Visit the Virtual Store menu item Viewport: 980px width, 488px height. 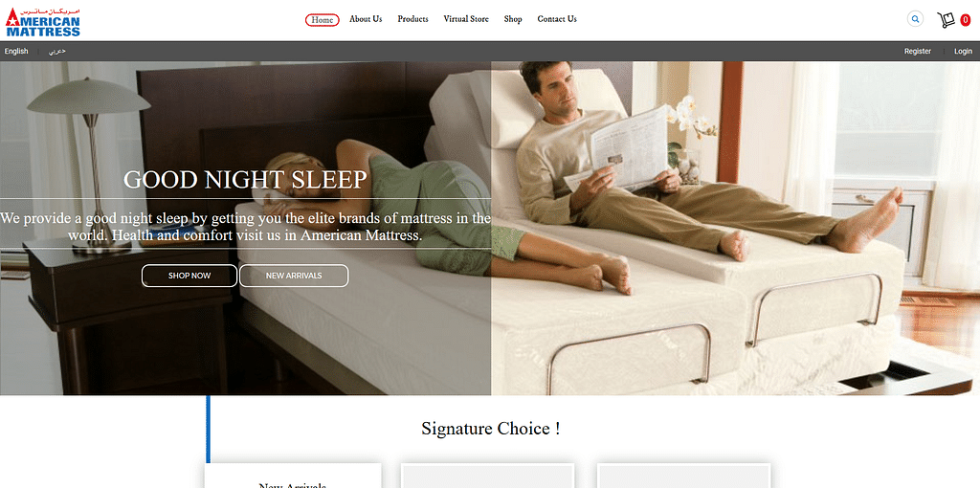466,19
